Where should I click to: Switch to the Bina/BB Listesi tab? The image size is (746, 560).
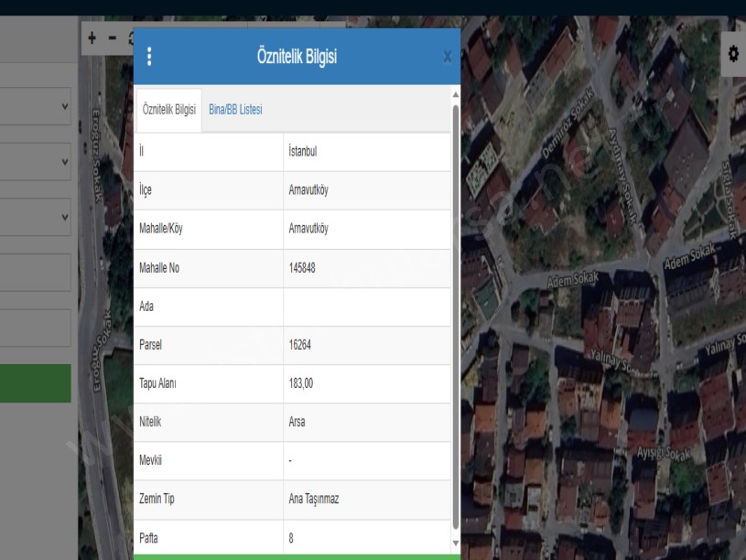click(235, 110)
